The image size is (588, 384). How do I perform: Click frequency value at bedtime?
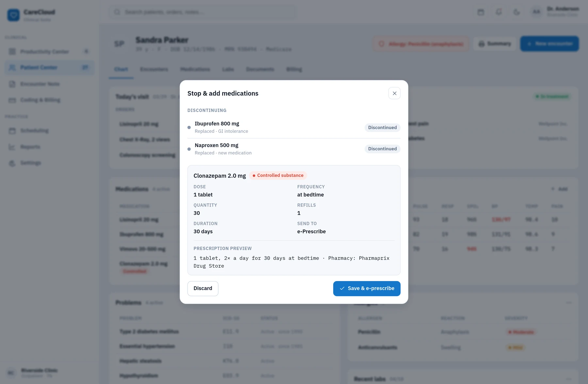[x=310, y=194]
